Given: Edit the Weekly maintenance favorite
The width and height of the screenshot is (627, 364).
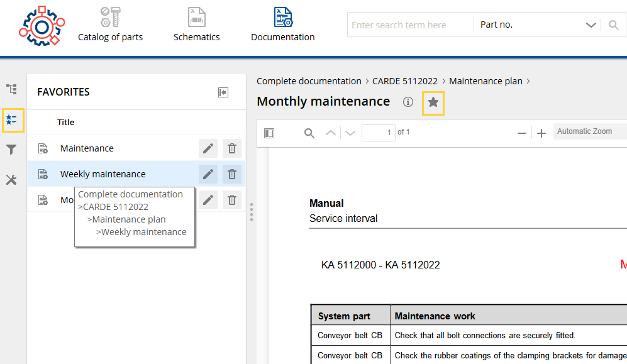Looking at the screenshot, I should tap(208, 174).
